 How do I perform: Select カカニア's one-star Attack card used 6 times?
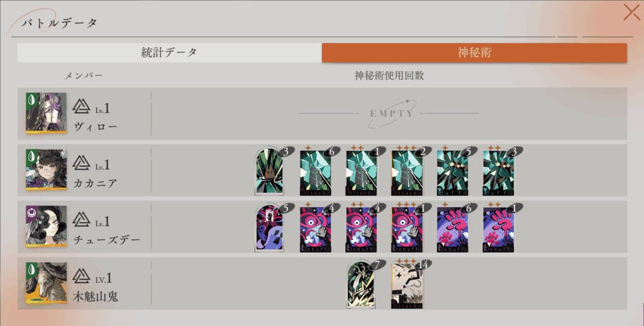(x=316, y=170)
